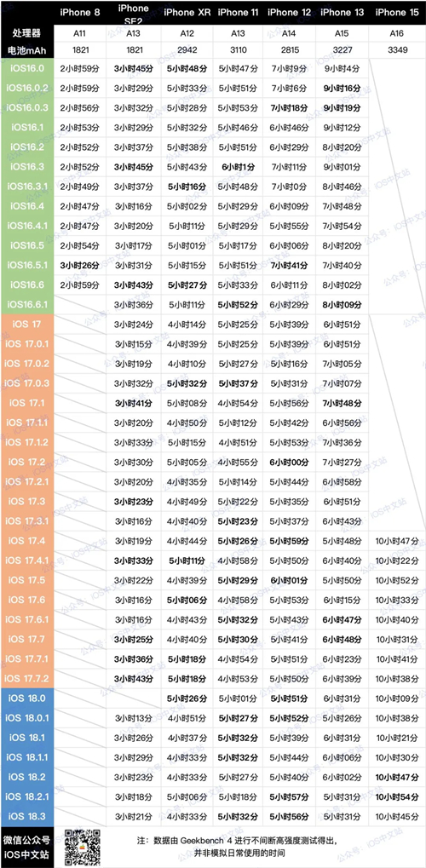426x868 pixels.
Task: Select the iOS 18.3 row label
Action: click(x=28, y=816)
